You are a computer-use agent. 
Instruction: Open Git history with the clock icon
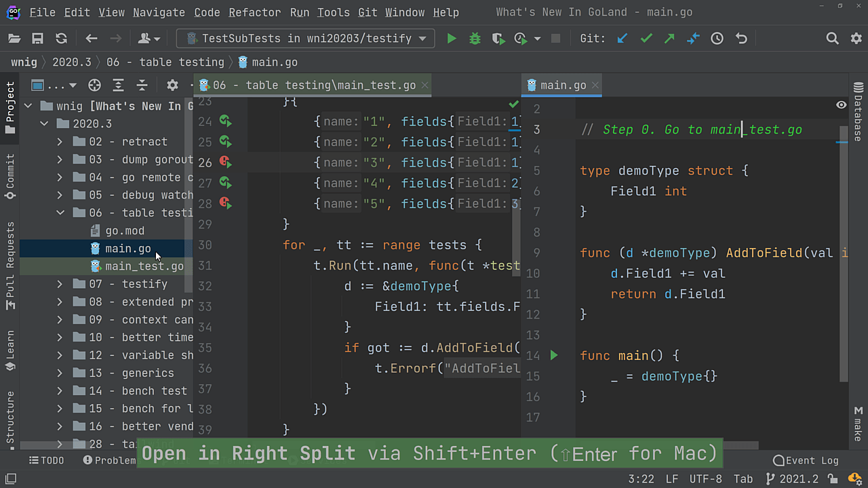(x=717, y=39)
